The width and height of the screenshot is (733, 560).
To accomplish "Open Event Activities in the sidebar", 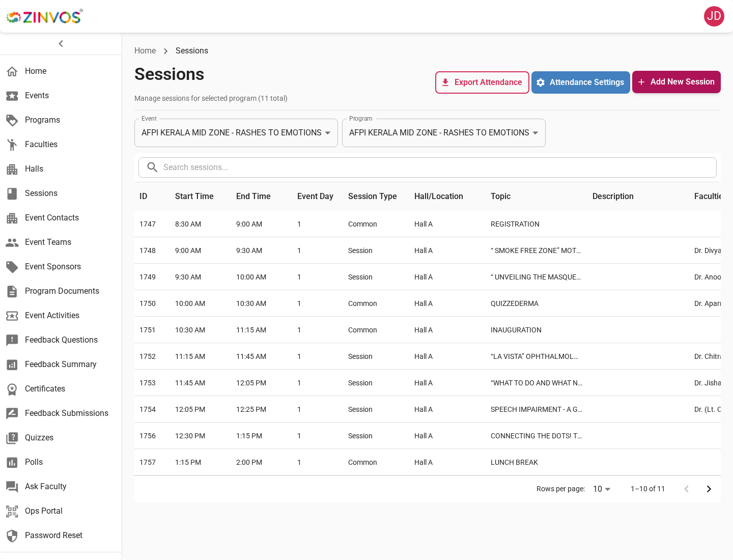I will click(x=61, y=316).
